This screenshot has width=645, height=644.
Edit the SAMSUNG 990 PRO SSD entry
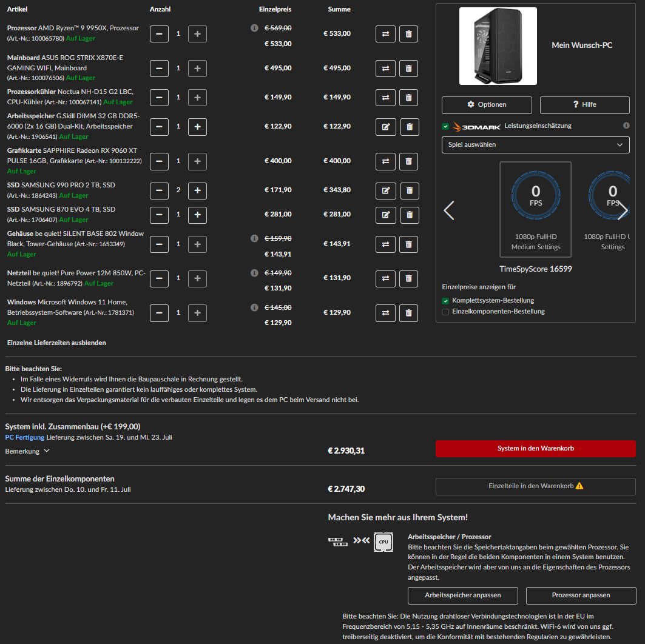click(x=386, y=190)
